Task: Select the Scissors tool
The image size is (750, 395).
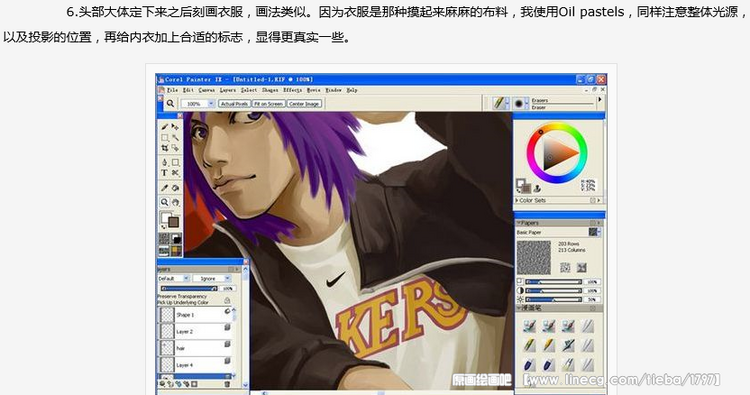Action: [176, 173]
